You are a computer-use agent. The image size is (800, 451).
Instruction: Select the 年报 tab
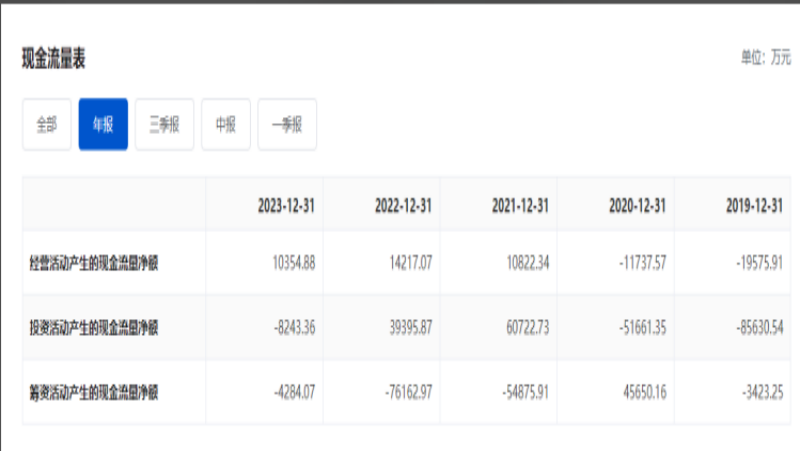click(x=103, y=125)
